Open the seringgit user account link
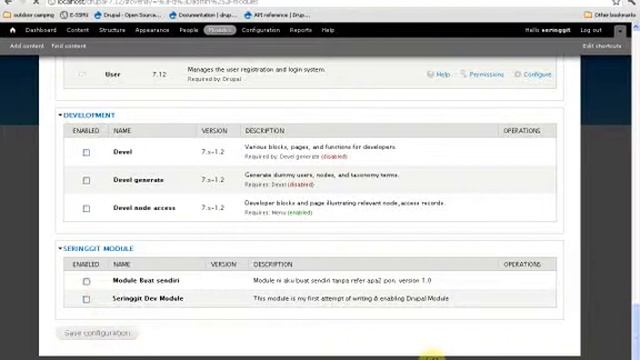Image resolution: width=640 pixels, height=360 pixels. click(556, 30)
